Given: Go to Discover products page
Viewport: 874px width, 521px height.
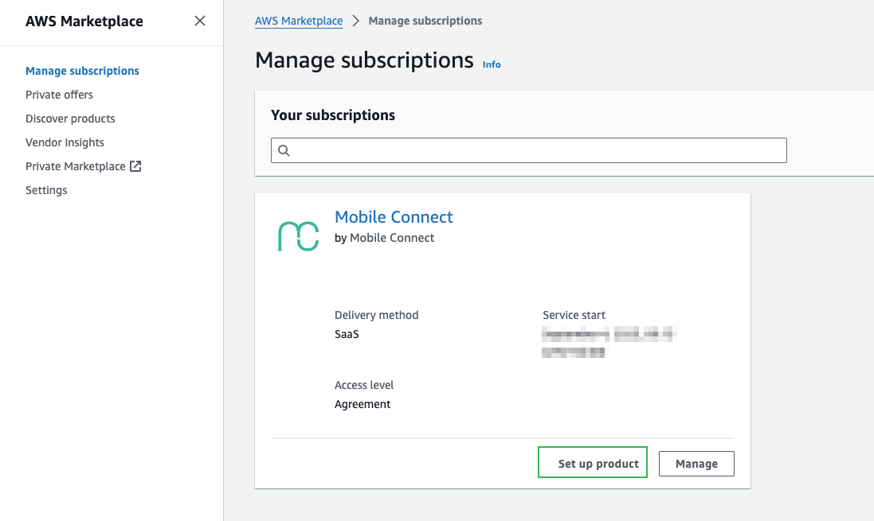Looking at the screenshot, I should point(70,119).
